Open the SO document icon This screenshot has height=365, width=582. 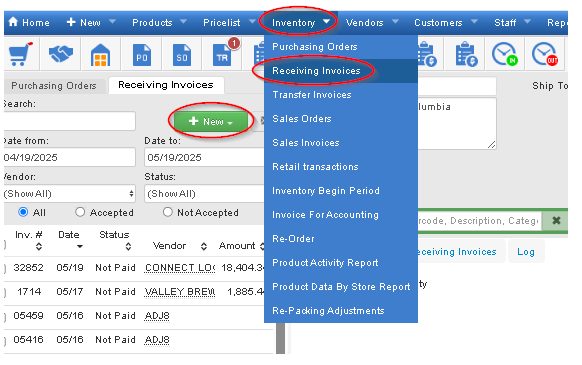(x=182, y=55)
